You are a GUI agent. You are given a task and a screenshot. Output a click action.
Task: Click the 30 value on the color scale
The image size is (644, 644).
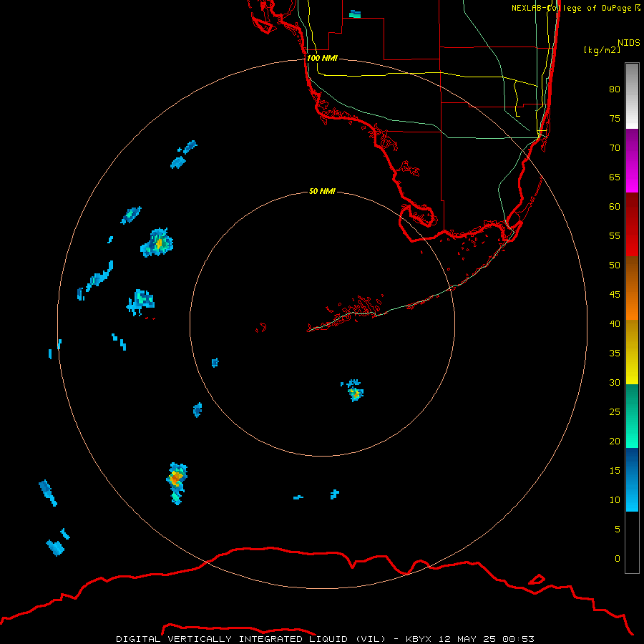pyautogui.click(x=615, y=383)
